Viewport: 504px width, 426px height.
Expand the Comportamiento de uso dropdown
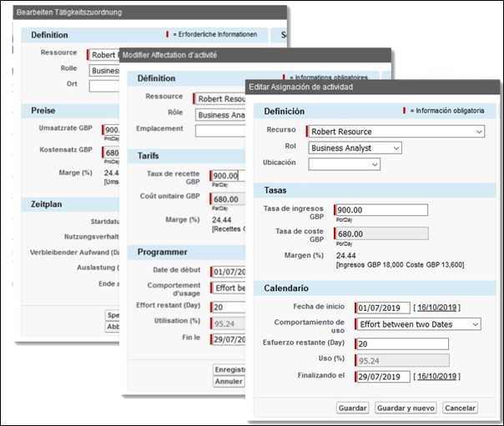click(x=417, y=324)
